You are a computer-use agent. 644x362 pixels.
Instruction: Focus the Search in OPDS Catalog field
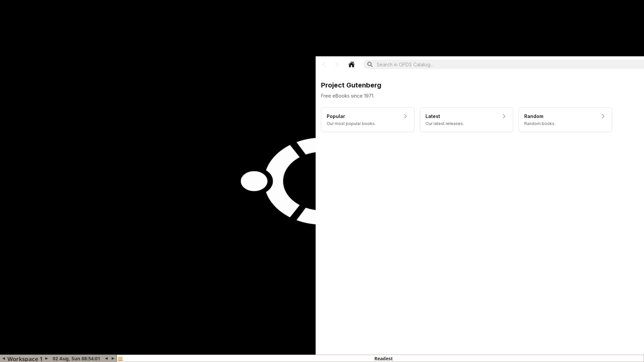tap(503, 64)
